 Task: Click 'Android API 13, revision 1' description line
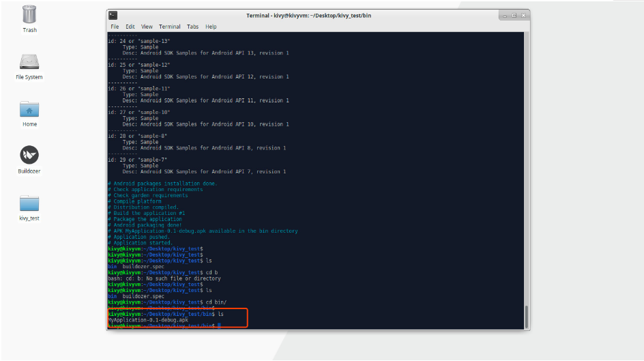[205, 53]
